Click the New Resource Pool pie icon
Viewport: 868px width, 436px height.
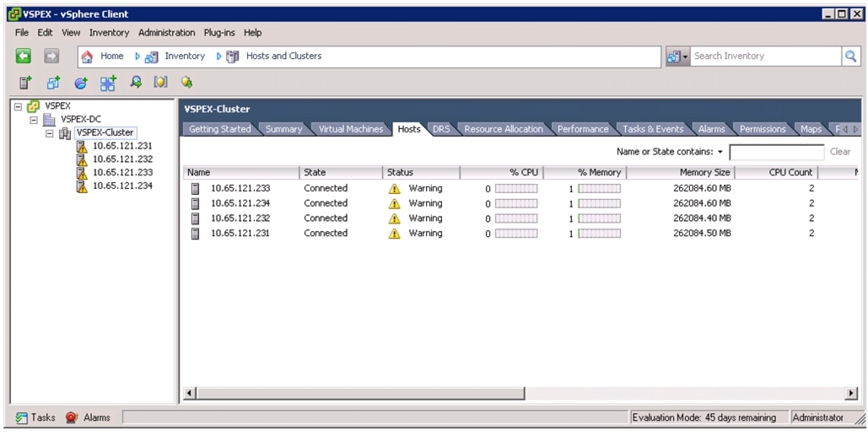81,83
